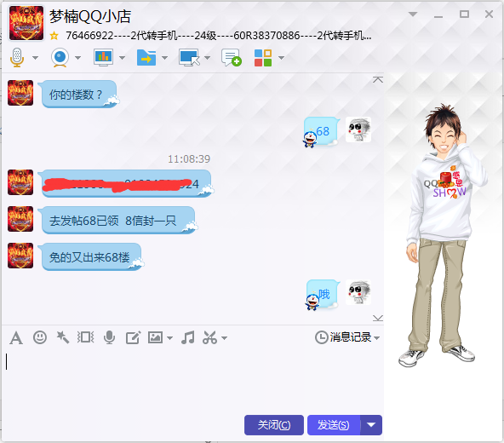Click the 梦楠QQ小店 contact name
Image resolution: width=504 pixels, height=443 pixels.
click(90, 16)
